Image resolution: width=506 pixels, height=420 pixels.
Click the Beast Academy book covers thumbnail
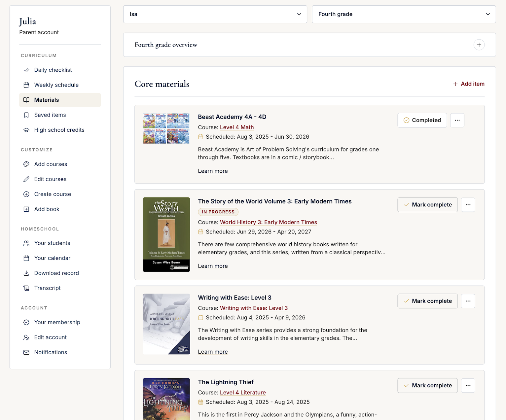point(166,128)
